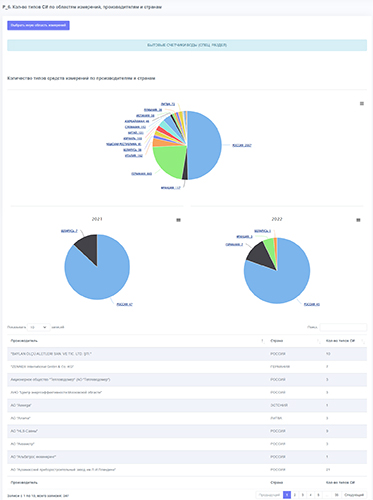This screenshot has height=500, width=373.
Task: Go to page 2 of the table
Action: coord(295,495)
